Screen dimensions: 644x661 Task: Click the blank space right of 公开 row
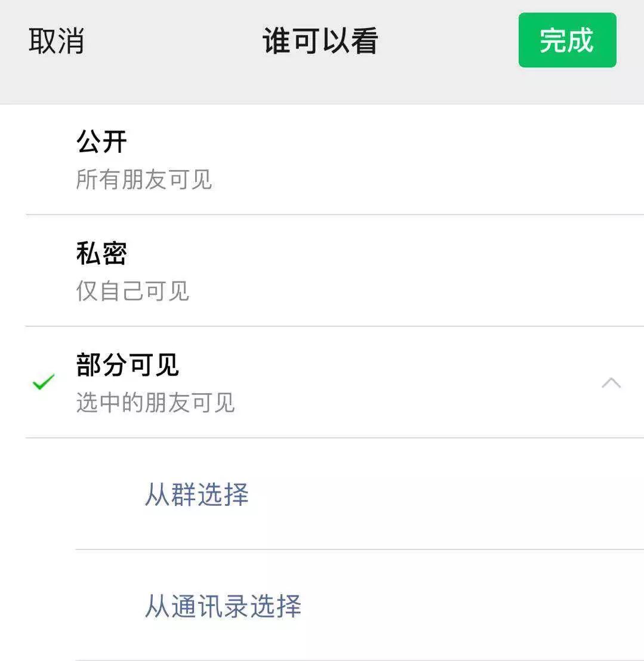(422, 159)
